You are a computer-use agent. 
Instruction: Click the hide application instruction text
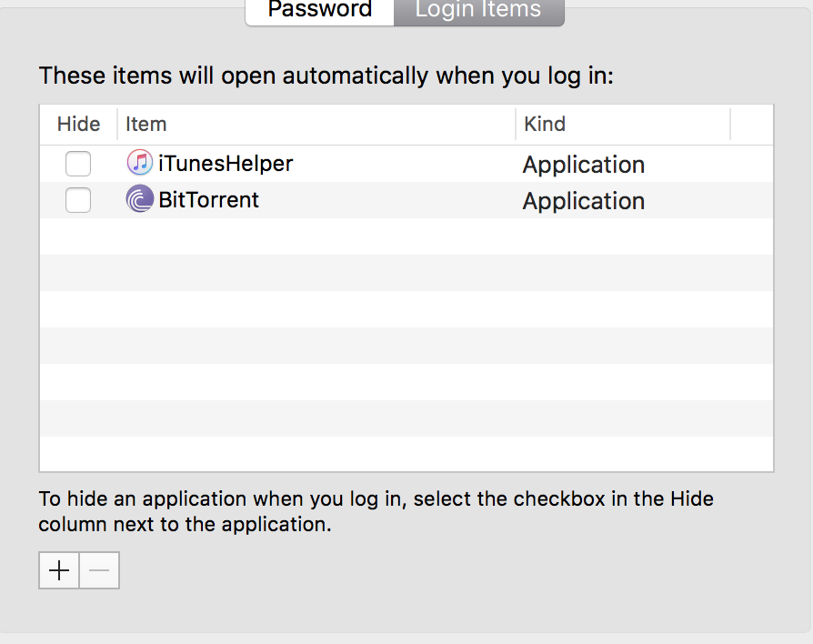tap(376, 511)
